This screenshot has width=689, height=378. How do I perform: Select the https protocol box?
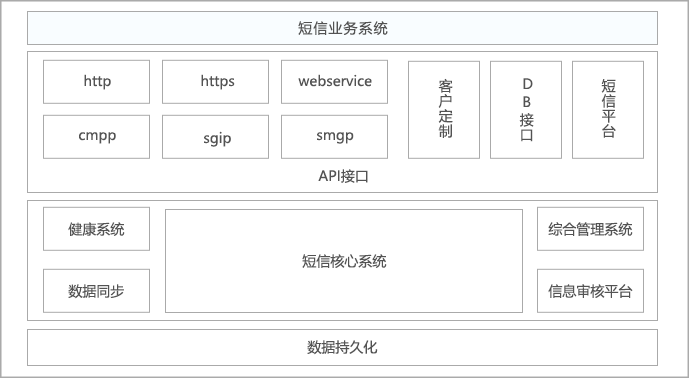215,82
